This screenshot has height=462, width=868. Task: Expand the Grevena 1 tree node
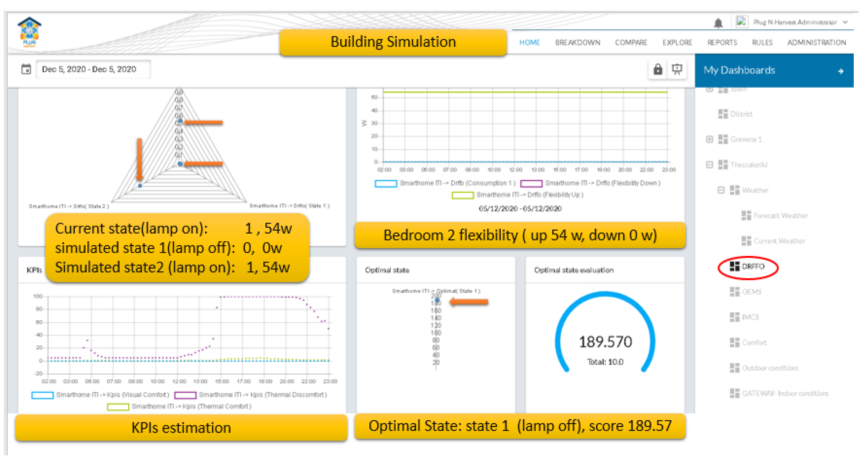click(x=709, y=140)
